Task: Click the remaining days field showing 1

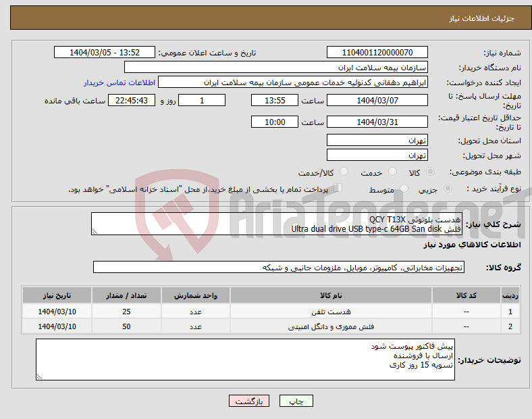Action: coord(202,101)
